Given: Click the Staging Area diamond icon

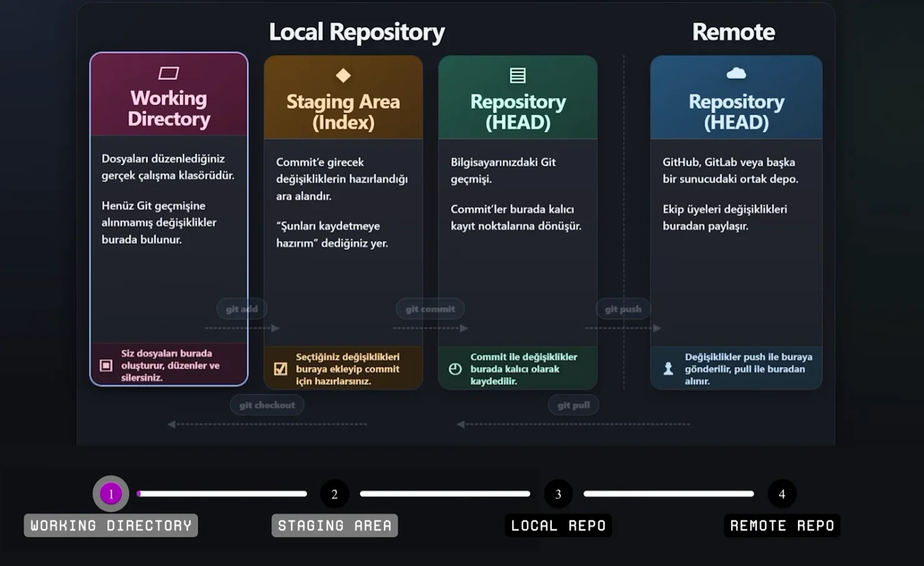Looking at the screenshot, I should coord(343,76).
